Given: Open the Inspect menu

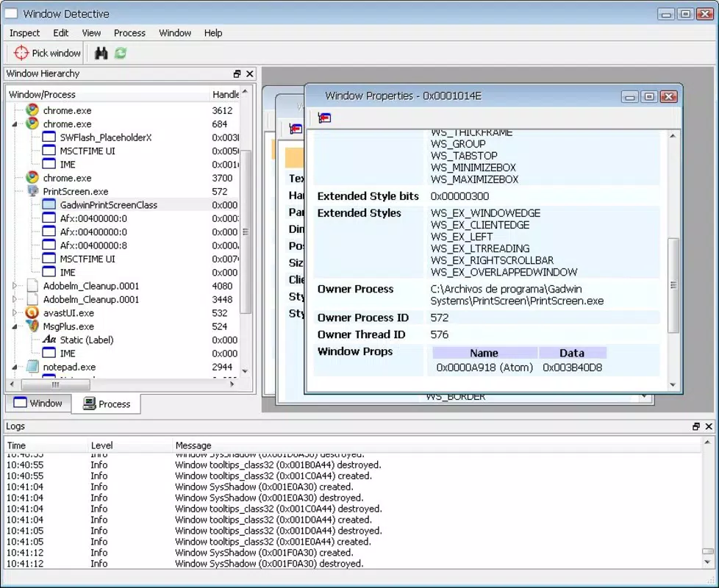Looking at the screenshot, I should [x=24, y=33].
